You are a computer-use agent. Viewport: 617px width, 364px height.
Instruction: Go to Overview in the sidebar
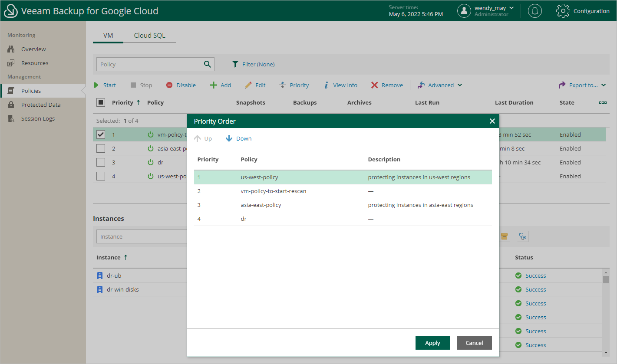click(x=33, y=49)
